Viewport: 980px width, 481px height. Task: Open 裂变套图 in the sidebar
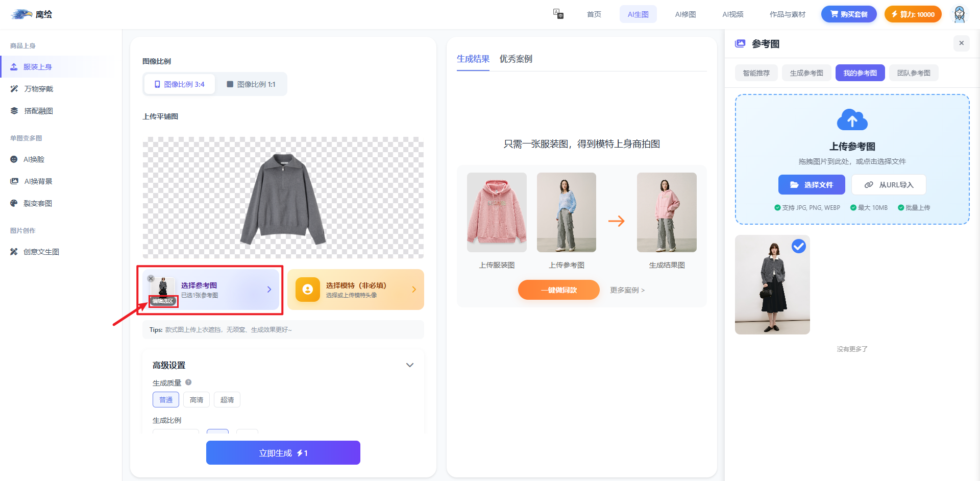tap(38, 203)
